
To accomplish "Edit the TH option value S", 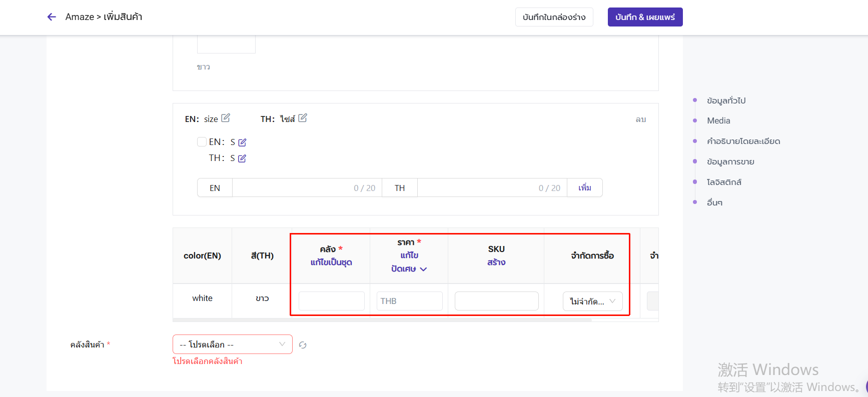I will click(242, 158).
